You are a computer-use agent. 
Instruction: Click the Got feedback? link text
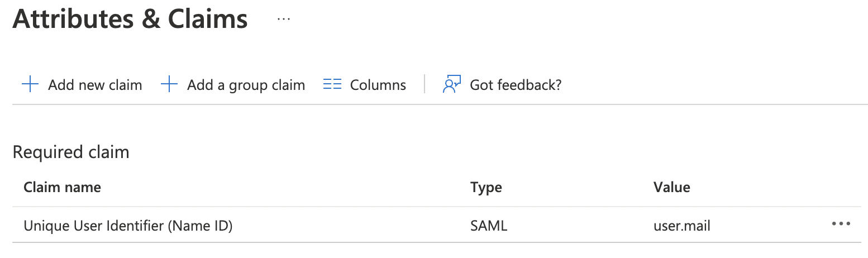pos(515,85)
